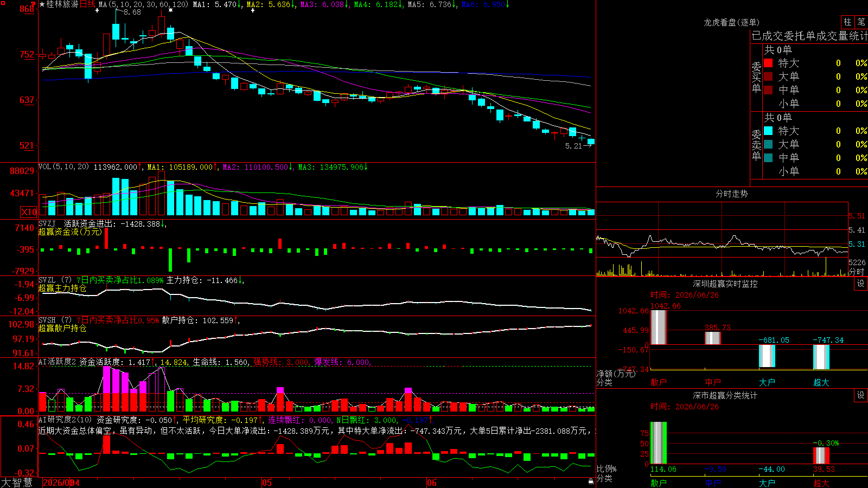Click the 超赢主力持仓 label
The height and width of the screenshot is (488, 868).
coord(62,288)
